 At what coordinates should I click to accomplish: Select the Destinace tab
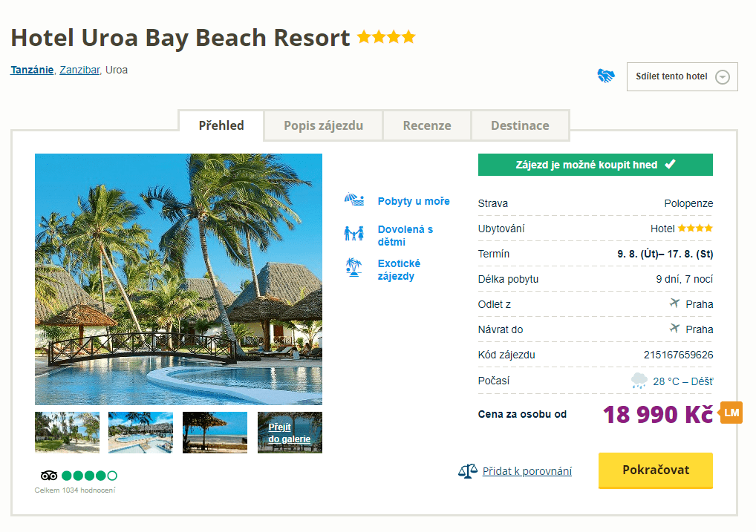pos(520,125)
